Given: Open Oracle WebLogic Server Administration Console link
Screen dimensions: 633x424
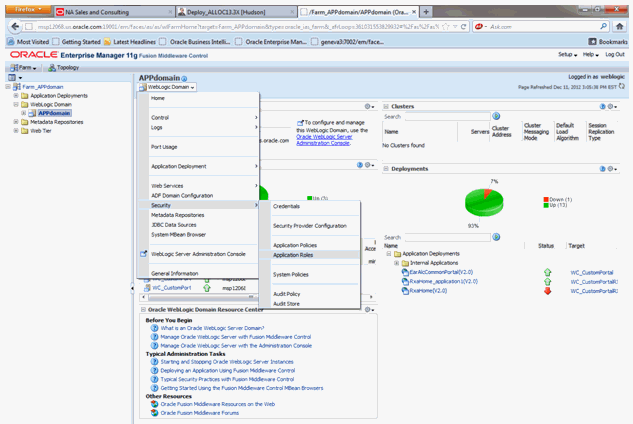Looking at the screenshot, I should point(324,140).
